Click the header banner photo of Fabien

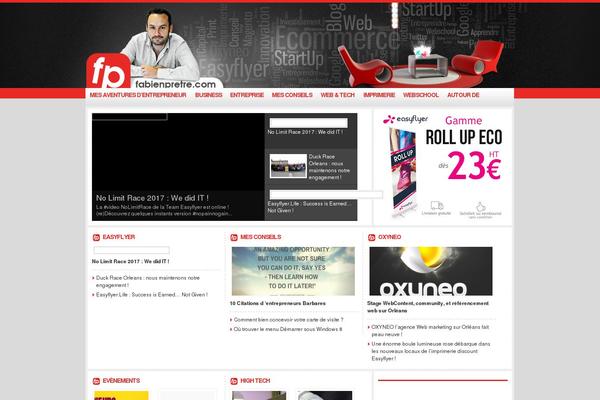tap(161, 43)
